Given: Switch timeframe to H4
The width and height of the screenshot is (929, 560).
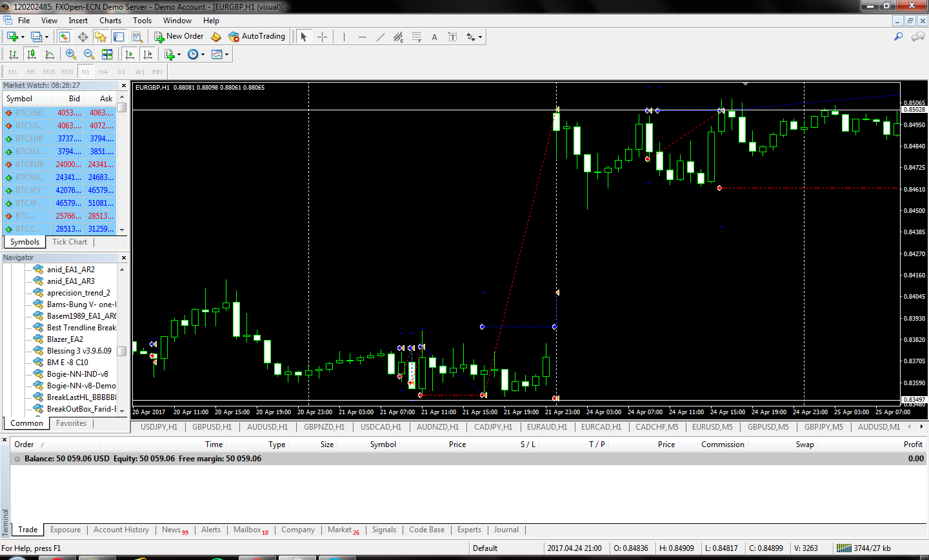Looking at the screenshot, I should pos(103,72).
